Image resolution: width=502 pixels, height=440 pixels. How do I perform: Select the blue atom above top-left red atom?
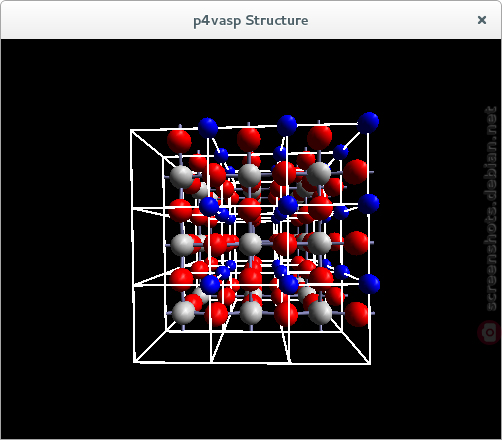pyautogui.click(x=208, y=127)
